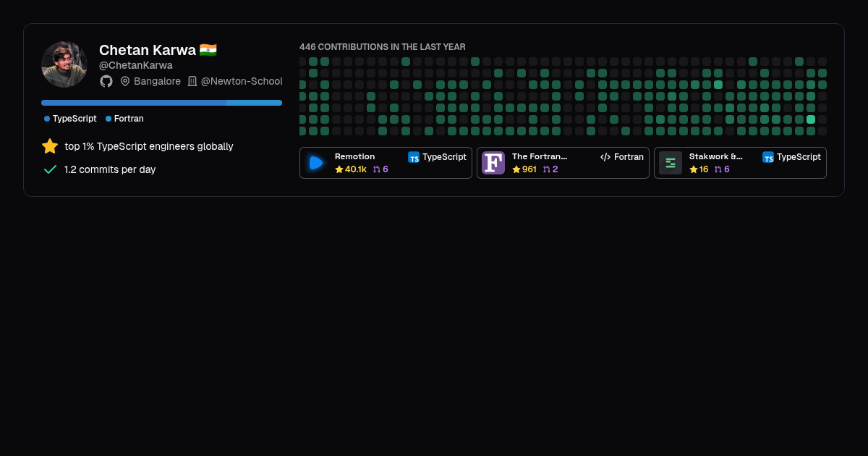Click the "446 CONTRIBUTIONS IN THE LAST YEAR" heading
Screen dimensions: 868x456
pos(383,47)
